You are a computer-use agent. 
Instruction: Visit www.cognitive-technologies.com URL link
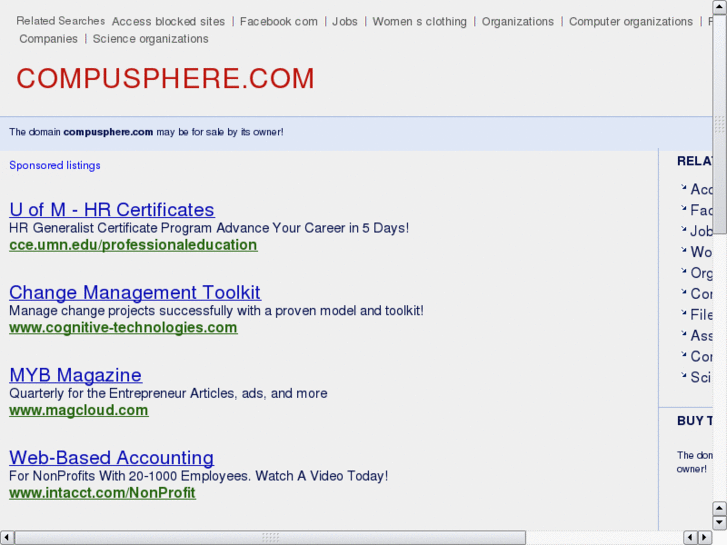click(123, 327)
